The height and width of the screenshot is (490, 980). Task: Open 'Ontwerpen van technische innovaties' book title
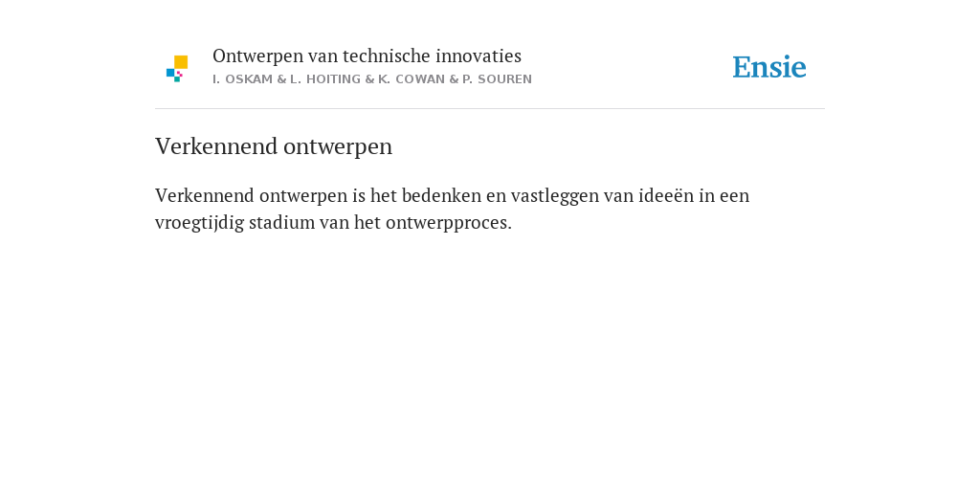[x=367, y=56]
